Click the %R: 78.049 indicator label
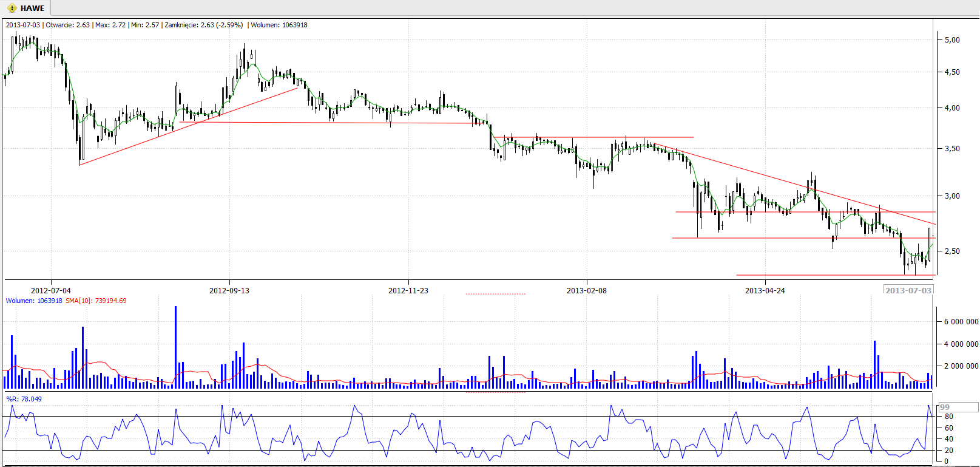 pyautogui.click(x=24, y=399)
